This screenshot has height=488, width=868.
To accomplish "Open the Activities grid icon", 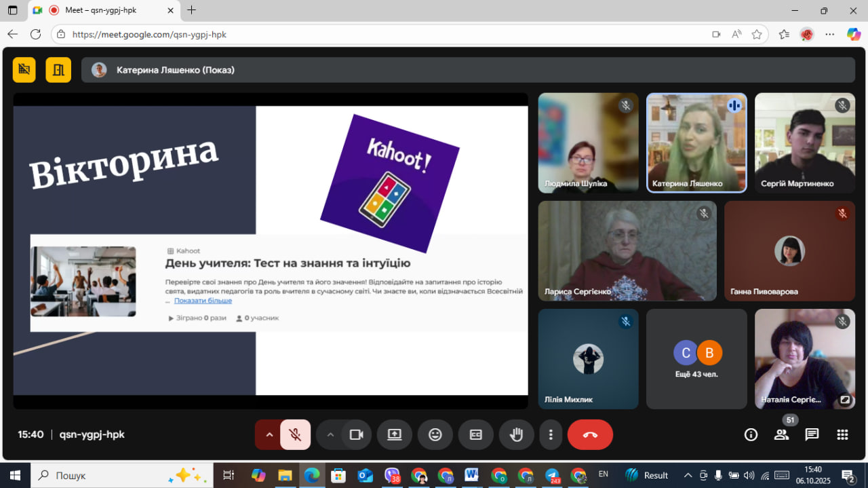I will [842, 435].
